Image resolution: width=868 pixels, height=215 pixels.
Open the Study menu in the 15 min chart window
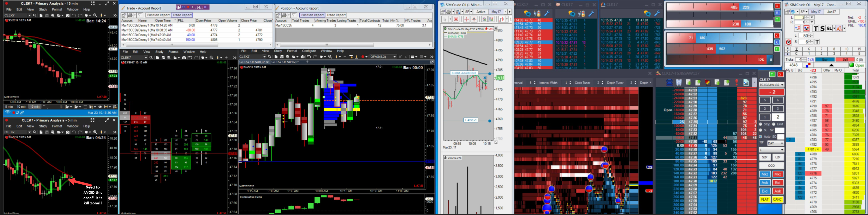(43, 9)
